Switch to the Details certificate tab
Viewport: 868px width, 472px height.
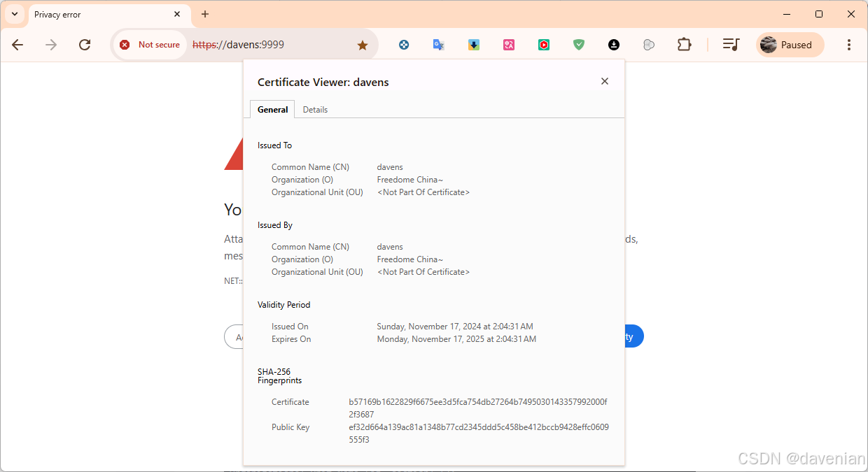315,110
